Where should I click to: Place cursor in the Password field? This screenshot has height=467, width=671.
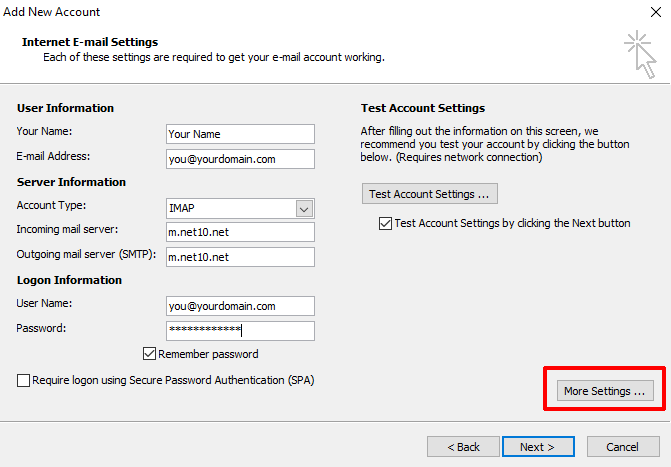click(240, 331)
